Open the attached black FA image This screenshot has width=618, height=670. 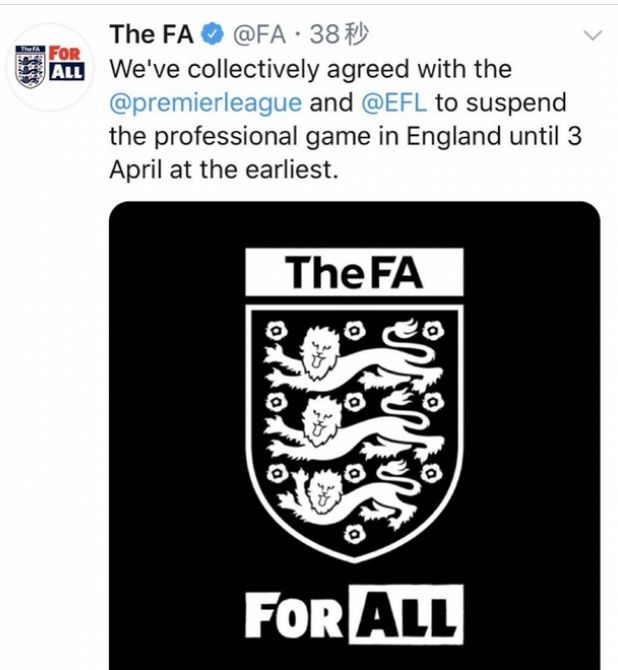354,435
